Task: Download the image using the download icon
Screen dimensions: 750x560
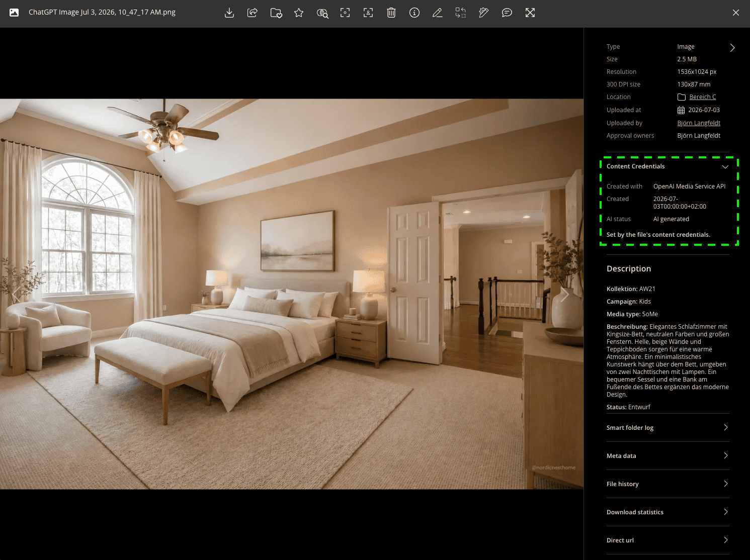Action: 229,13
